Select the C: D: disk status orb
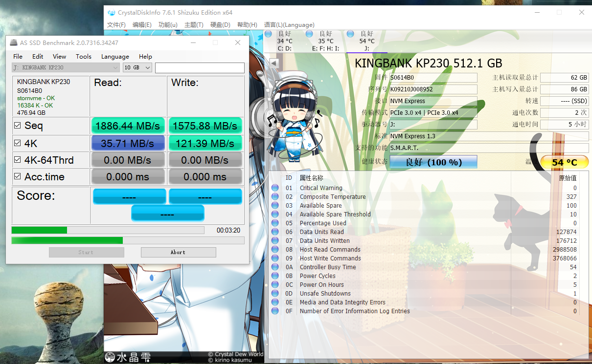The height and width of the screenshot is (364, 592). pos(268,34)
